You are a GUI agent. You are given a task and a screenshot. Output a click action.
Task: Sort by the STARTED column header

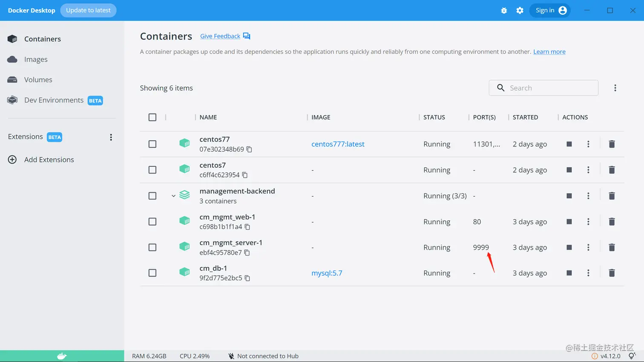[525, 117]
